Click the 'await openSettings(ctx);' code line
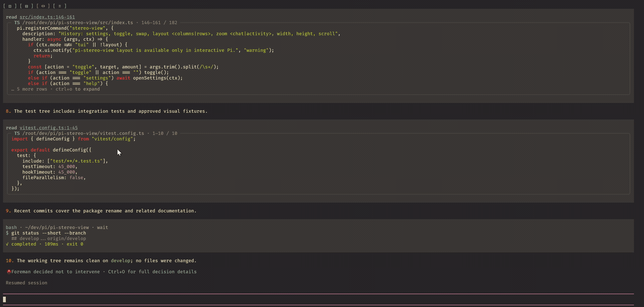644x307 pixels. pos(105,78)
